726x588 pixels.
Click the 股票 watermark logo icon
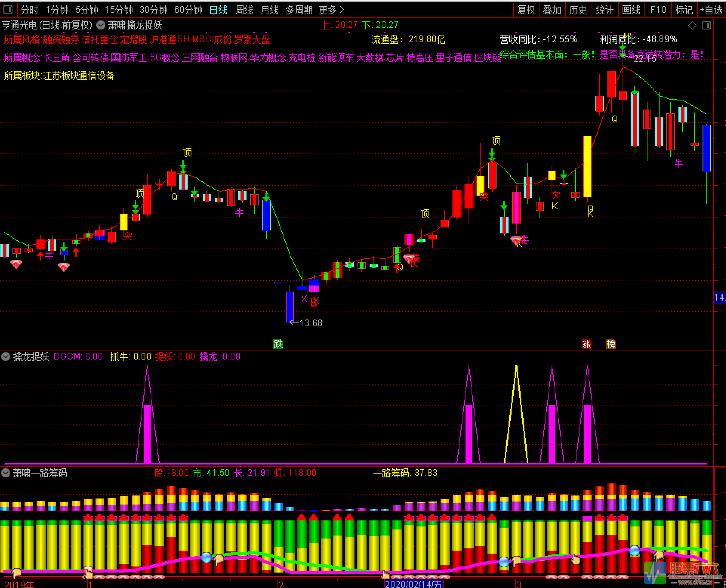[655, 573]
